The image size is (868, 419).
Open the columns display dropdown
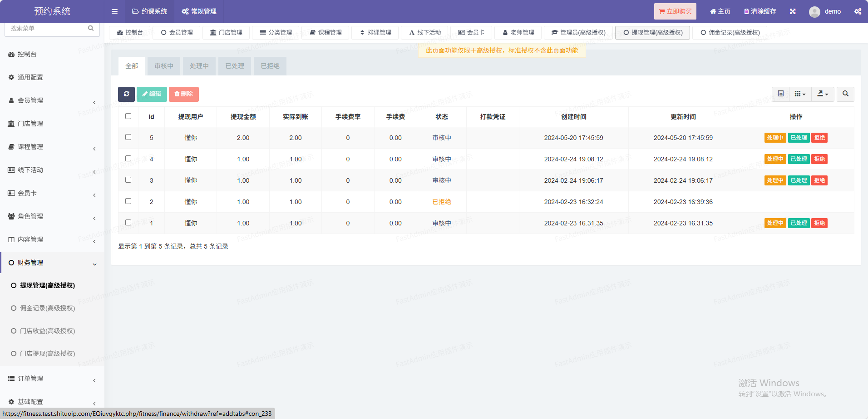(x=800, y=94)
